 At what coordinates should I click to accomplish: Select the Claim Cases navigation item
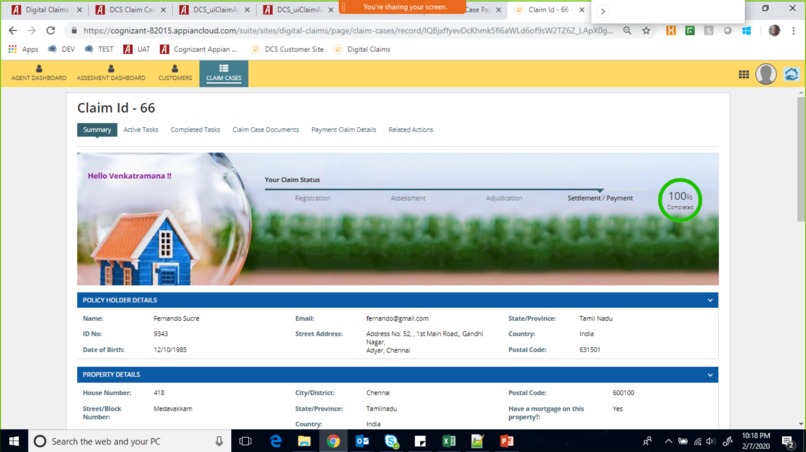click(224, 73)
